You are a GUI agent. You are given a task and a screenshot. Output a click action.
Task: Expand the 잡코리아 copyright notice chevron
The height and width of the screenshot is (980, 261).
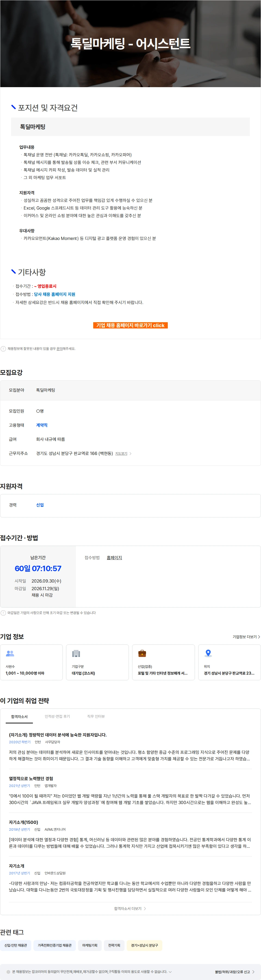(x=170, y=972)
